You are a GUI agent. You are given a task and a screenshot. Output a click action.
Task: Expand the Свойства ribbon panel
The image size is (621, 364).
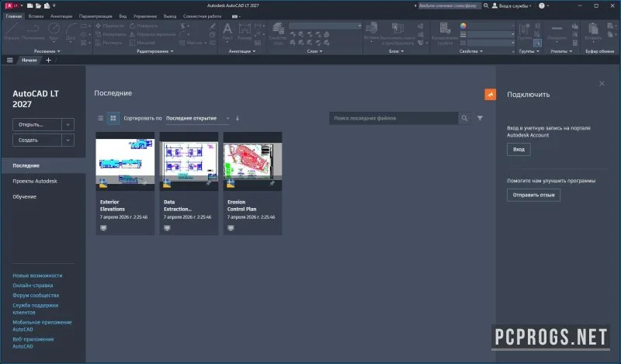pyautogui.click(x=471, y=51)
